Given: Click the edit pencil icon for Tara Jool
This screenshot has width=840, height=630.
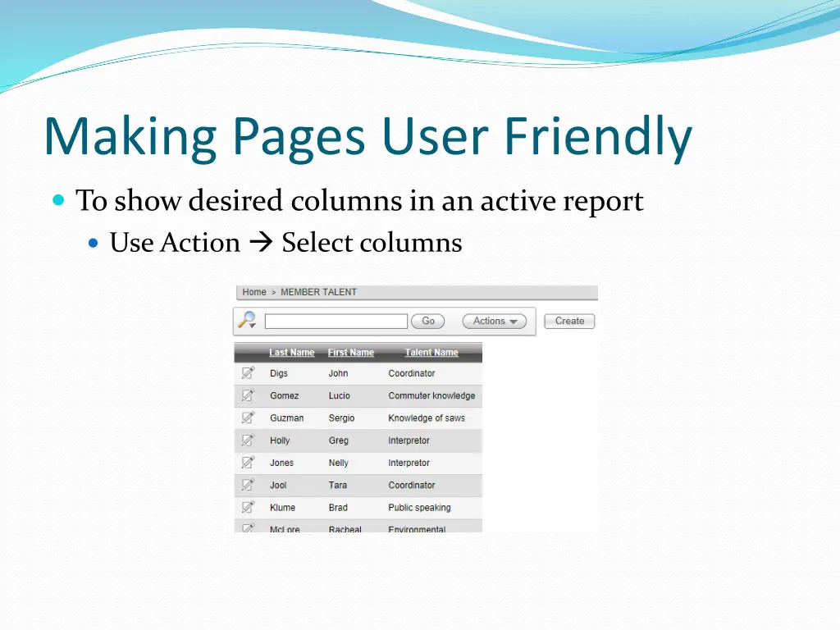Looking at the screenshot, I should (249, 485).
